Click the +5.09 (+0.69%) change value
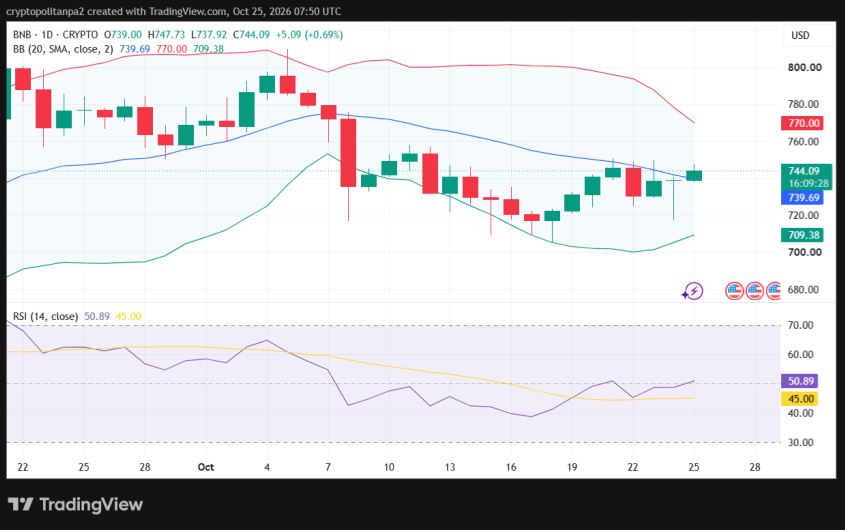 point(309,35)
